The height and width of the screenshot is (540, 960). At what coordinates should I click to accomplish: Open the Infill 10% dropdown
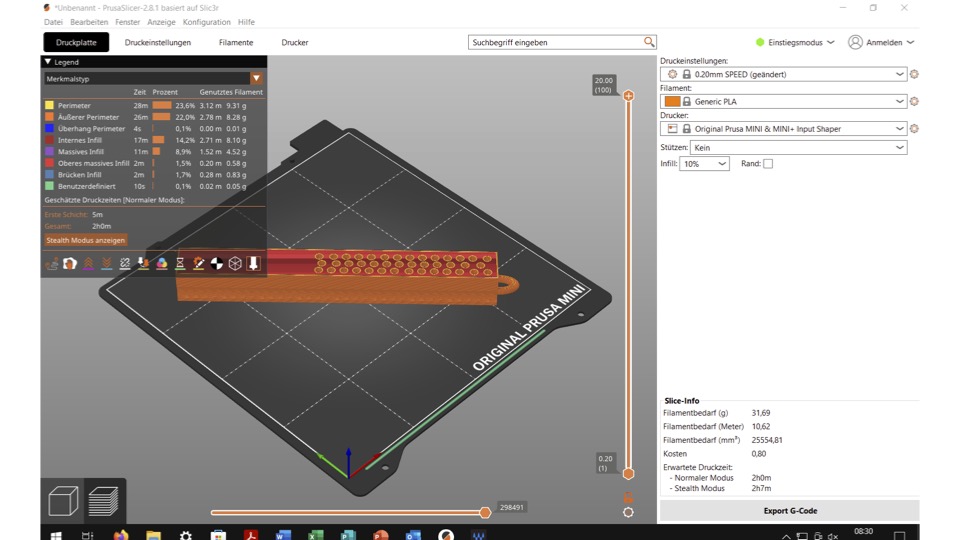(x=704, y=163)
